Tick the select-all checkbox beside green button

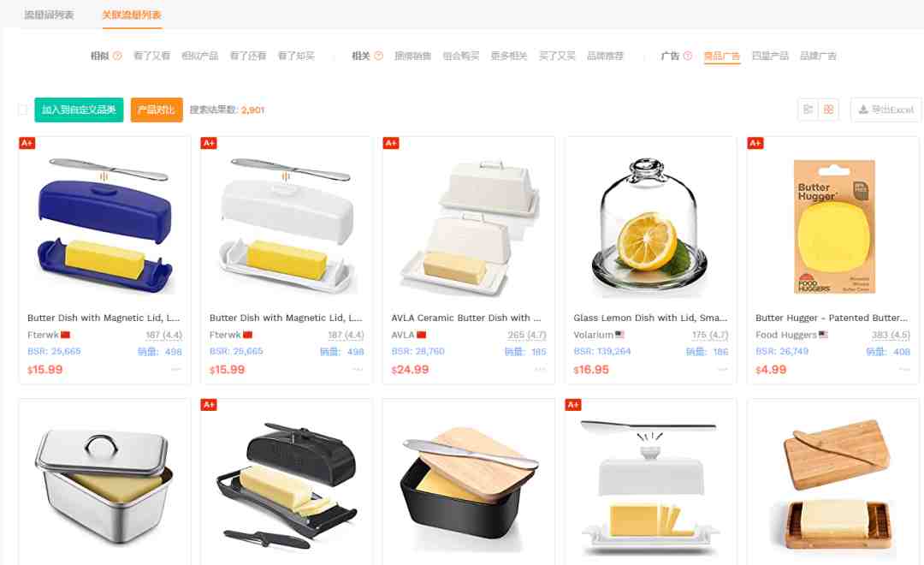coord(23,110)
